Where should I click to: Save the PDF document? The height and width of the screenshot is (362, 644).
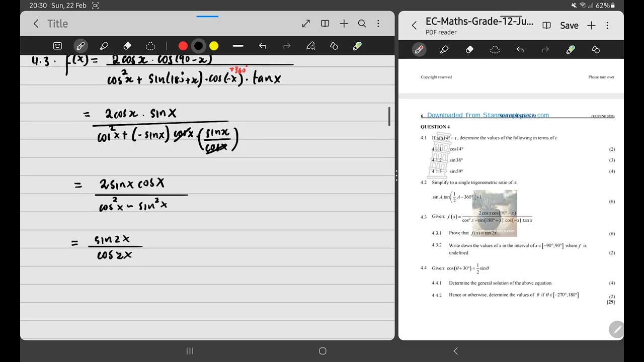coord(569,26)
